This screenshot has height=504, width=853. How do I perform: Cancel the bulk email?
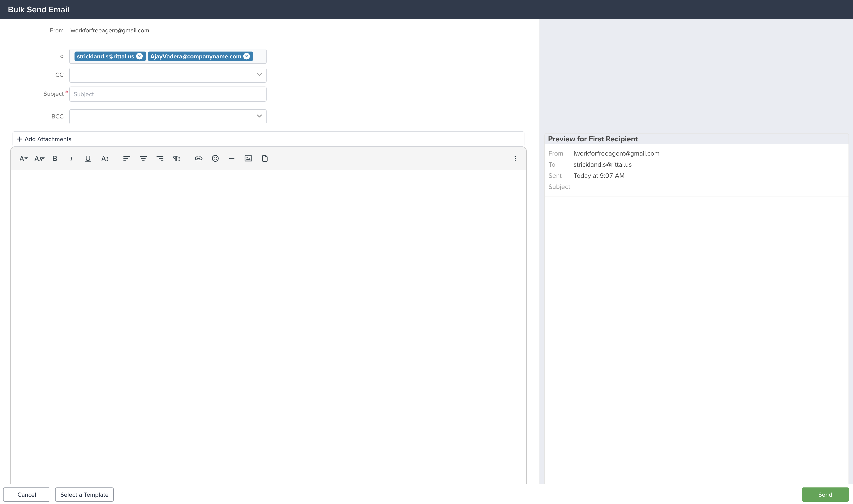tap(27, 495)
